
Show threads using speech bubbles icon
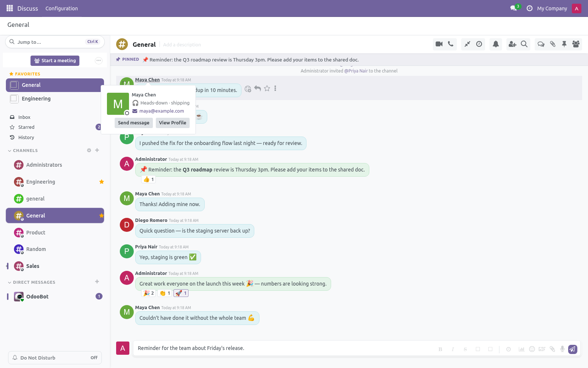pos(541,44)
